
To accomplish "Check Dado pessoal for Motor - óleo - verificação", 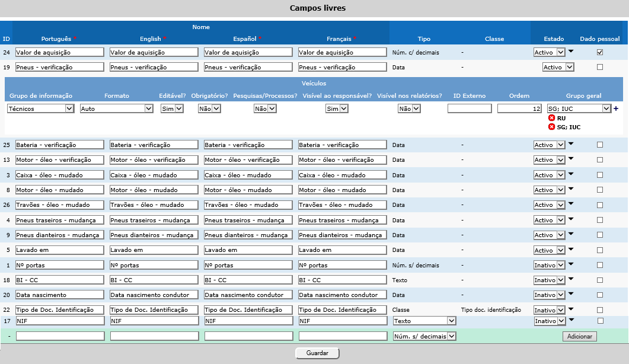I will tap(600, 159).
